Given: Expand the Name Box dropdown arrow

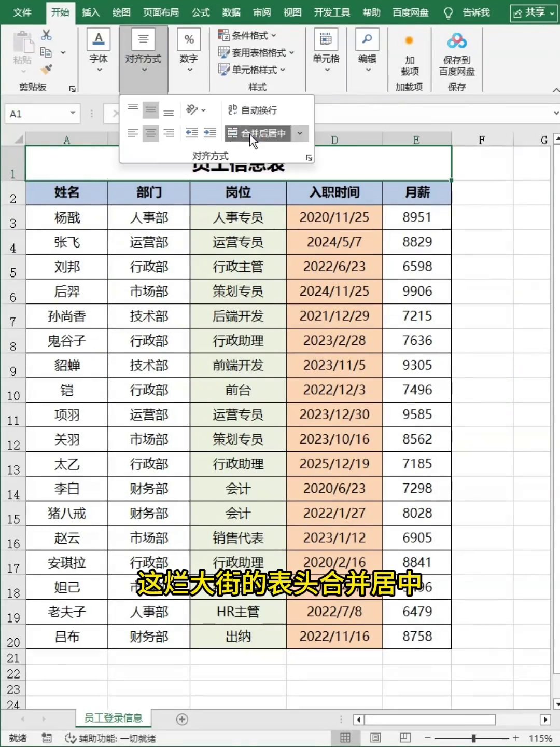Looking at the screenshot, I should 73,113.
